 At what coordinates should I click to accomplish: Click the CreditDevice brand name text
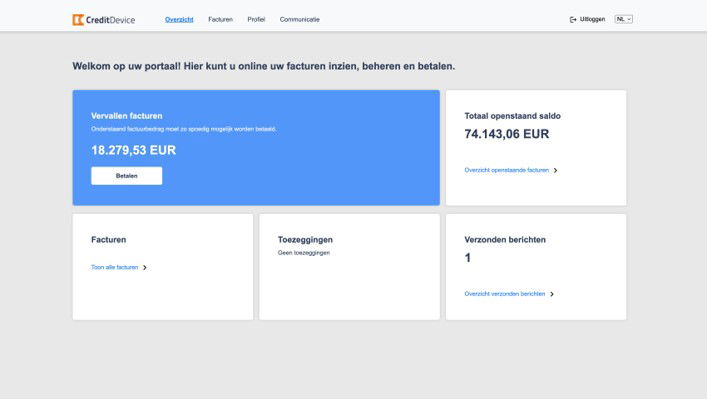click(x=110, y=20)
